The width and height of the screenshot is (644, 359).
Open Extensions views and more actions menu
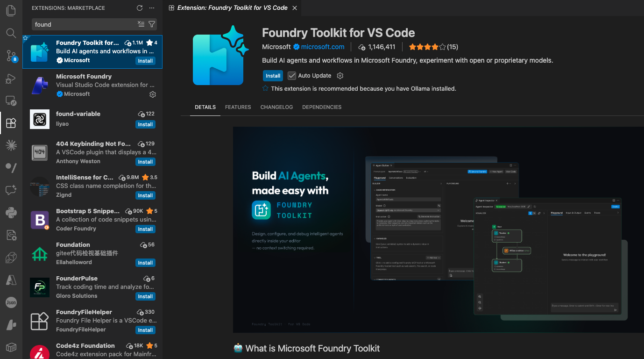point(152,8)
